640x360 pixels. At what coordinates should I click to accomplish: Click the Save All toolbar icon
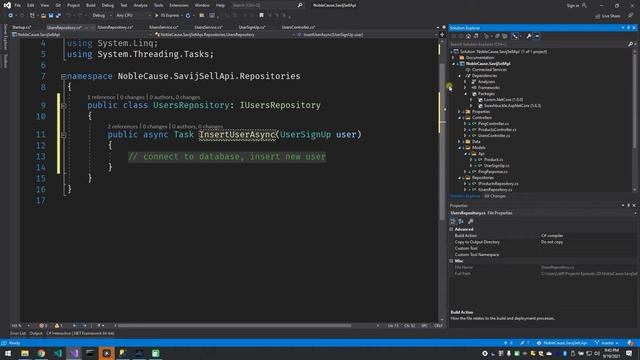(x=58, y=16)
